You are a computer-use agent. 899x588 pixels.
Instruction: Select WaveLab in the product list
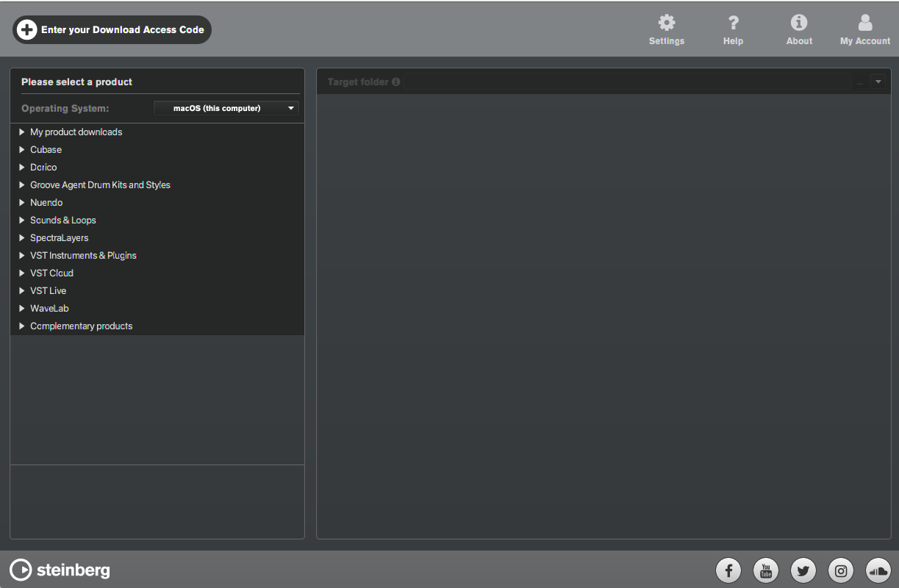[x=49, y=309]
